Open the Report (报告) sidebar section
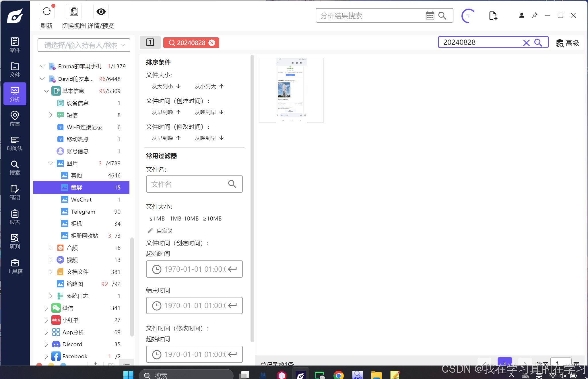This screenshot has width=588, height=379. point(15,217)
